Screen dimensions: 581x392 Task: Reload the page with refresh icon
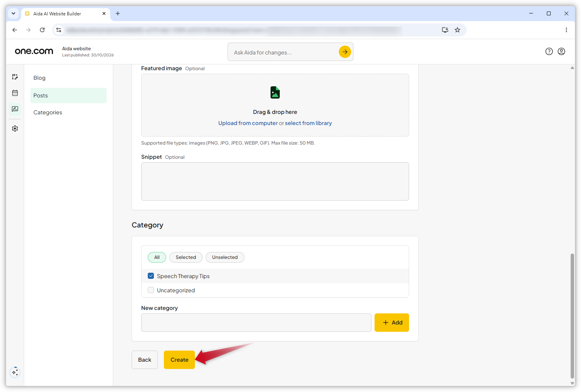pos(42,30)
